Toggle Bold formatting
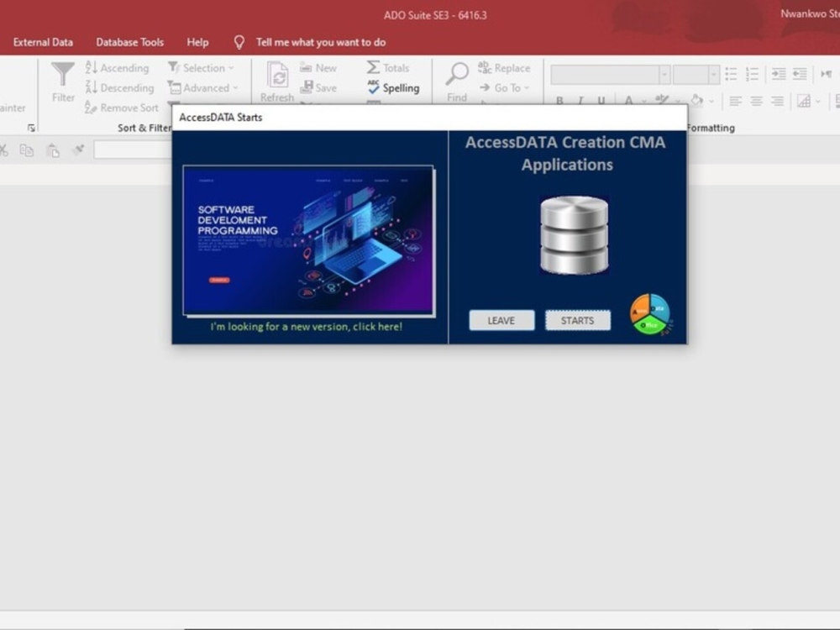Viewport: 840px width, 630px height. pos(559,100)
